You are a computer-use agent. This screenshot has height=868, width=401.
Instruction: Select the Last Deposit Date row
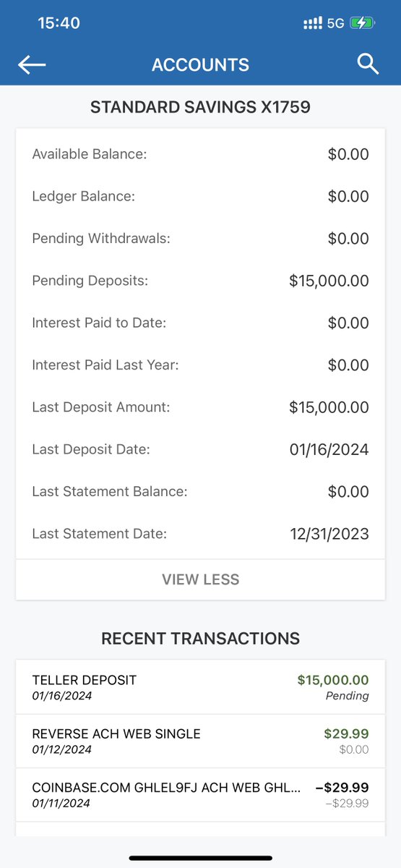click(200, 449)
